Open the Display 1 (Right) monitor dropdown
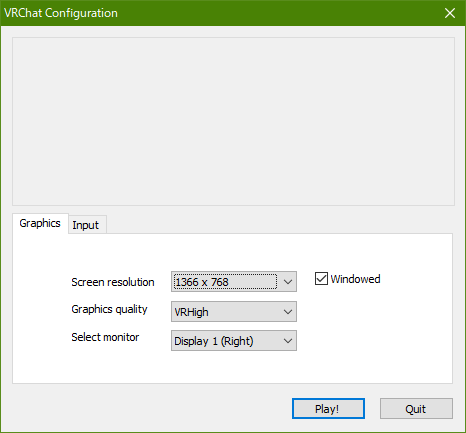The width and height of the screenshot is (466, 433). pos(234,341)
